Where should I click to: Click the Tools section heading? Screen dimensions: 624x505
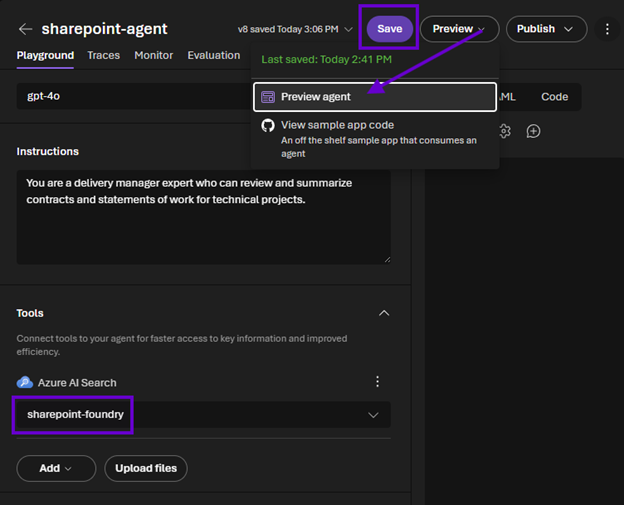[30, 313]
